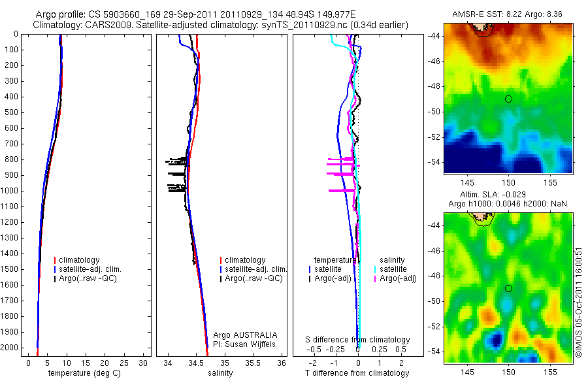
Task: Click the Climatology CARS2009 subtitle line
Action: [221, 25]
